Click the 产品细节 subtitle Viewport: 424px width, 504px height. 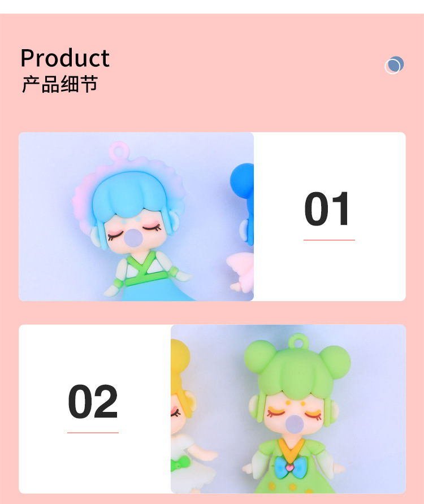tap(60, 84)
